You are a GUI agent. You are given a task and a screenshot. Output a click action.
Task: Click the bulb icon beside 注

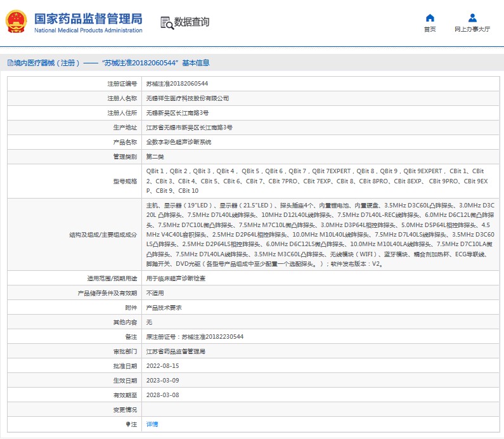[x=127, y=424]
